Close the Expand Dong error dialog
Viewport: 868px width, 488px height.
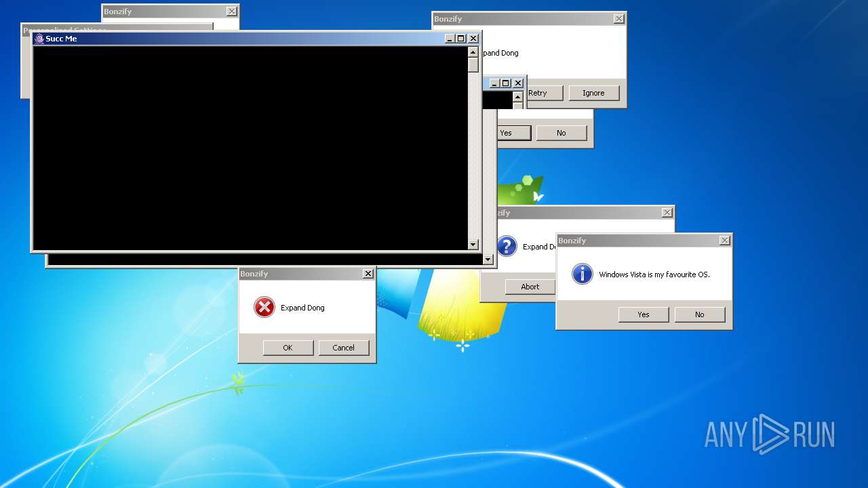click(368, 274)
